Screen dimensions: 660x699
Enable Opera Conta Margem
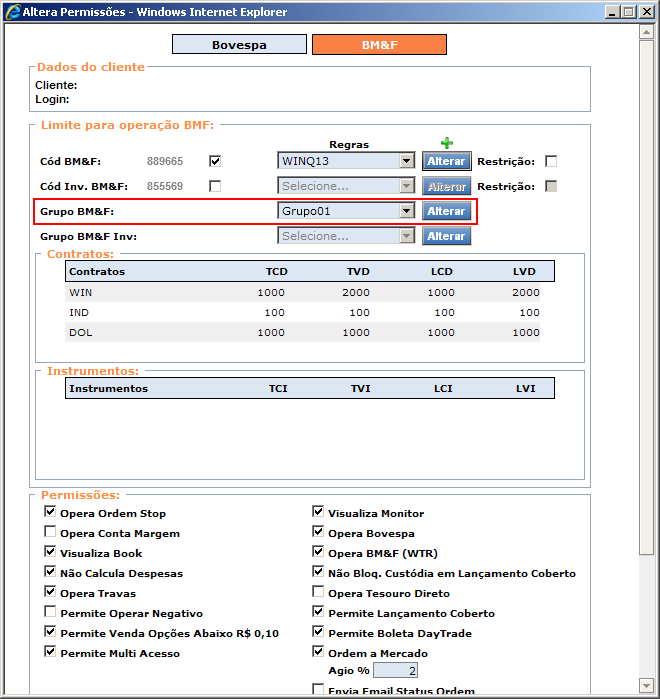tap(50, 531)
